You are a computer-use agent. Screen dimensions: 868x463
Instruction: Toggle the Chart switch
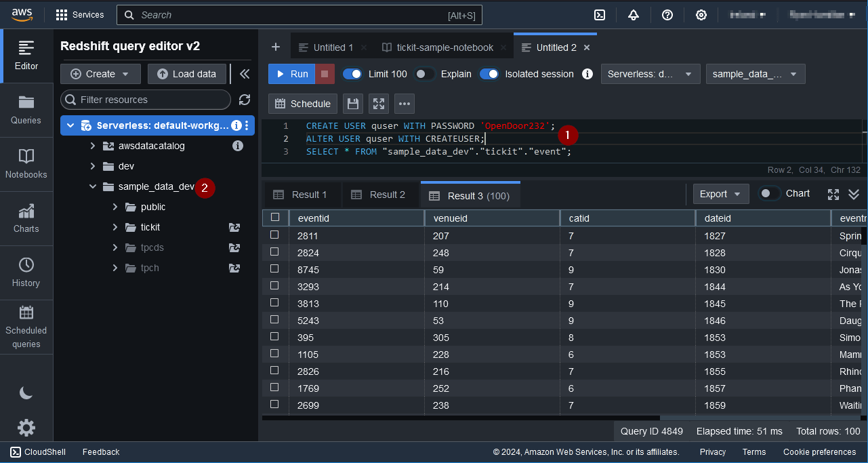click(769, 194)
